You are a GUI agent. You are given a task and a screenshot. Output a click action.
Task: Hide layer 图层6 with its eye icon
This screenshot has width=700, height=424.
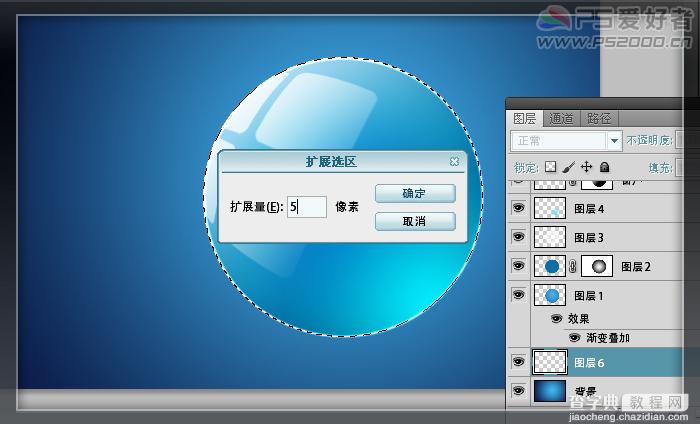518,361
